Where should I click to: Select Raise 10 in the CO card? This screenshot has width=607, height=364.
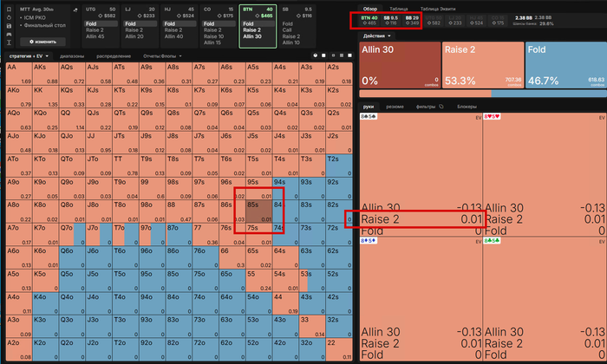coord(213,36)
